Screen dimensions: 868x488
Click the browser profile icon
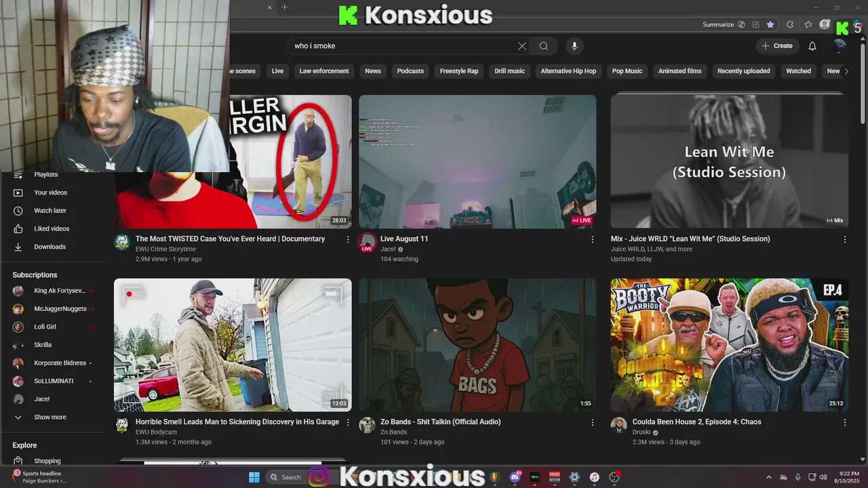825,24
